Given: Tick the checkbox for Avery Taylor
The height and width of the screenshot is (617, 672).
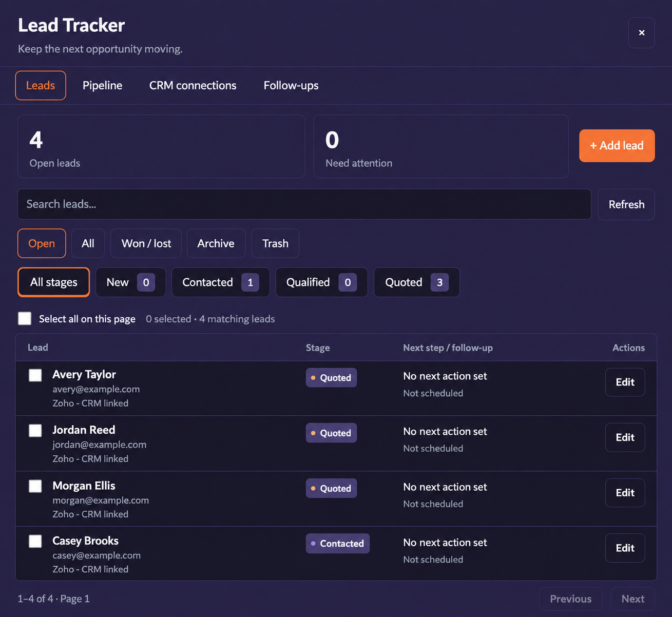Looking at the screenshot, I should [35, 375].
